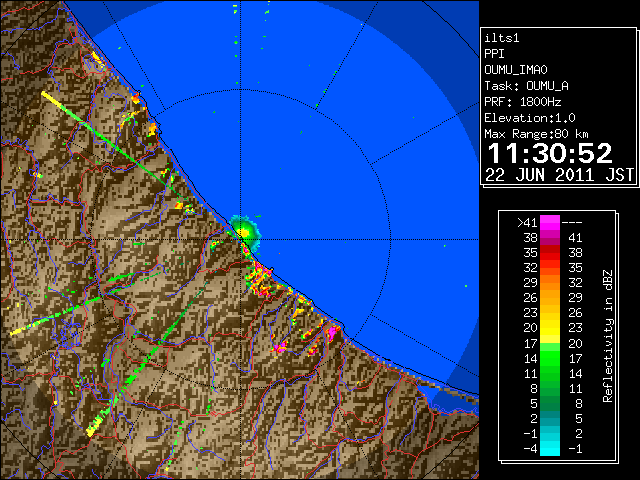Viewport: 640px width, 480px height.
Task: Click the '38' label left of color bar
Action: pyautogui.click(x=530, y=238)
